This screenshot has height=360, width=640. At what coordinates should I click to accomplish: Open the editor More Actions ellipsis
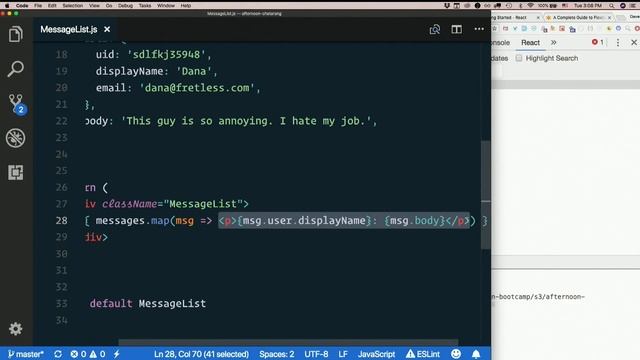coord(479,29)
